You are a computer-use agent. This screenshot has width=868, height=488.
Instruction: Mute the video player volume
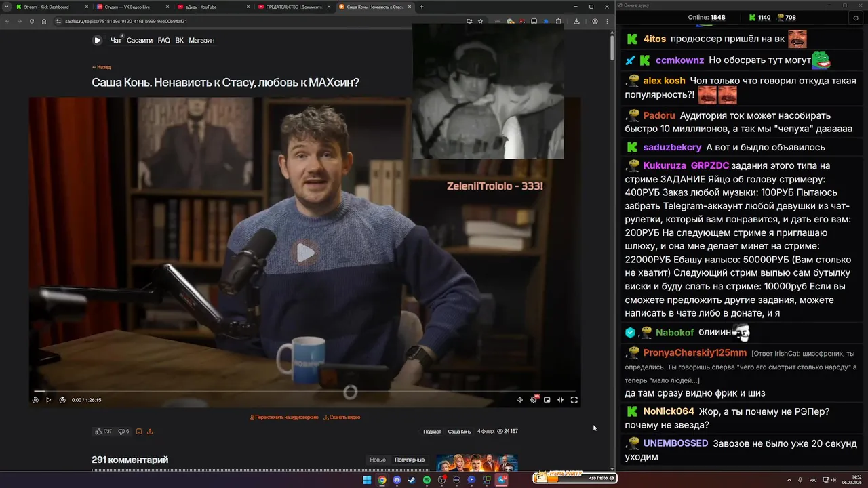coord(519,400)
